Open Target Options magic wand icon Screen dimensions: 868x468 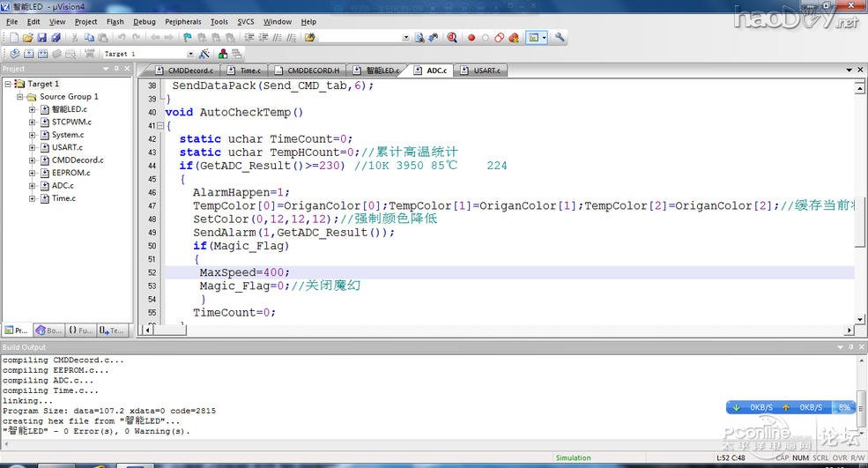pos(204,54)
